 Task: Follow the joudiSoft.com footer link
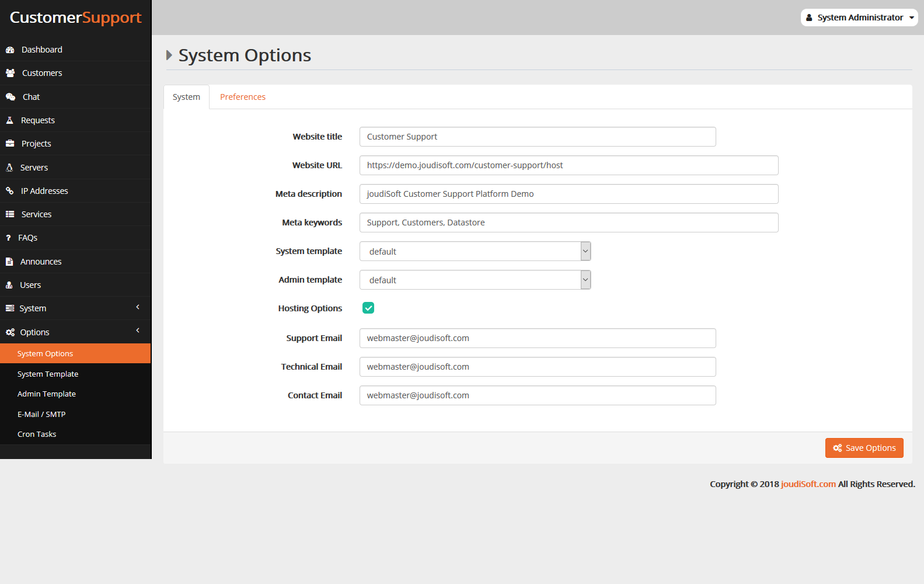tap(808, 484)
